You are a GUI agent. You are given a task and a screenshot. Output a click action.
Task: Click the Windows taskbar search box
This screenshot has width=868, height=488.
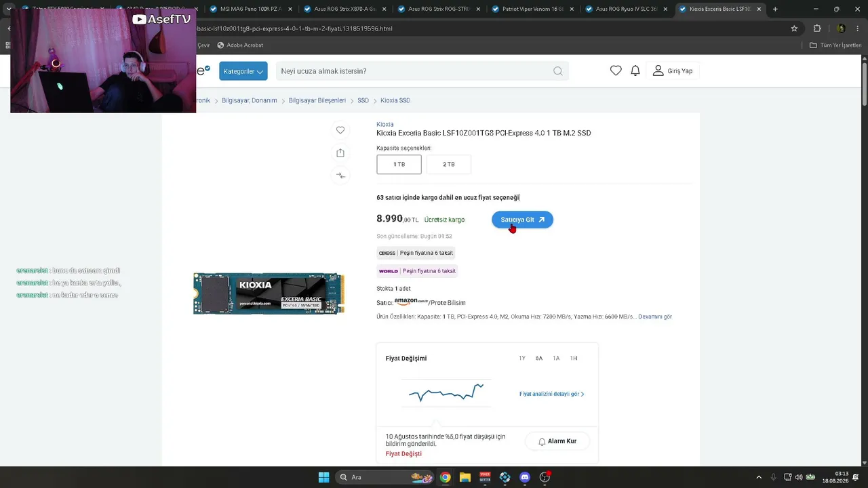pyautogui.click(x=384, y=477)
